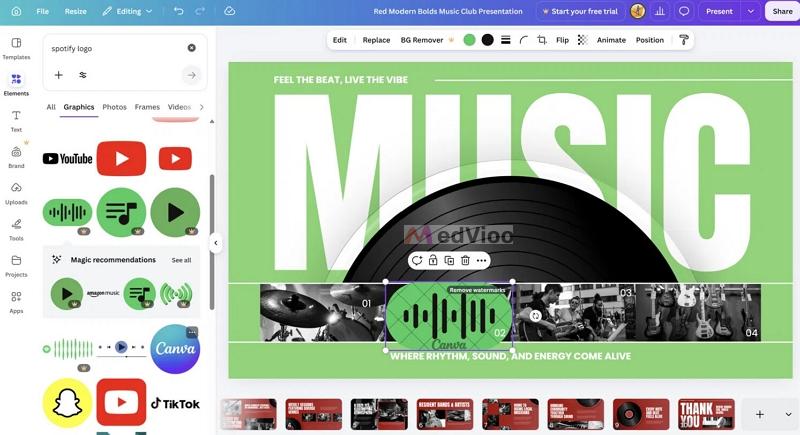This screenshot has width=800, height=435.
Task: Lock the selected element
Action: point(433,261)
